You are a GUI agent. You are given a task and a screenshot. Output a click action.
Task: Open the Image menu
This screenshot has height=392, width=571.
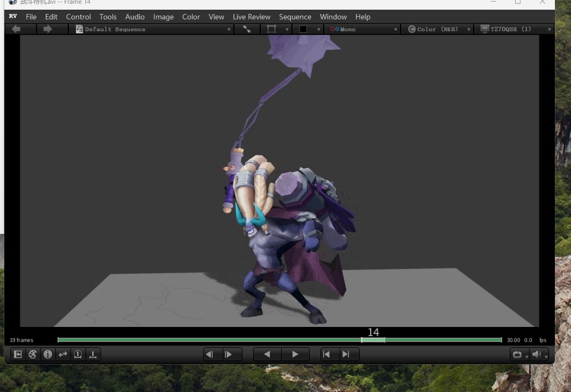(x=163, y=17)
